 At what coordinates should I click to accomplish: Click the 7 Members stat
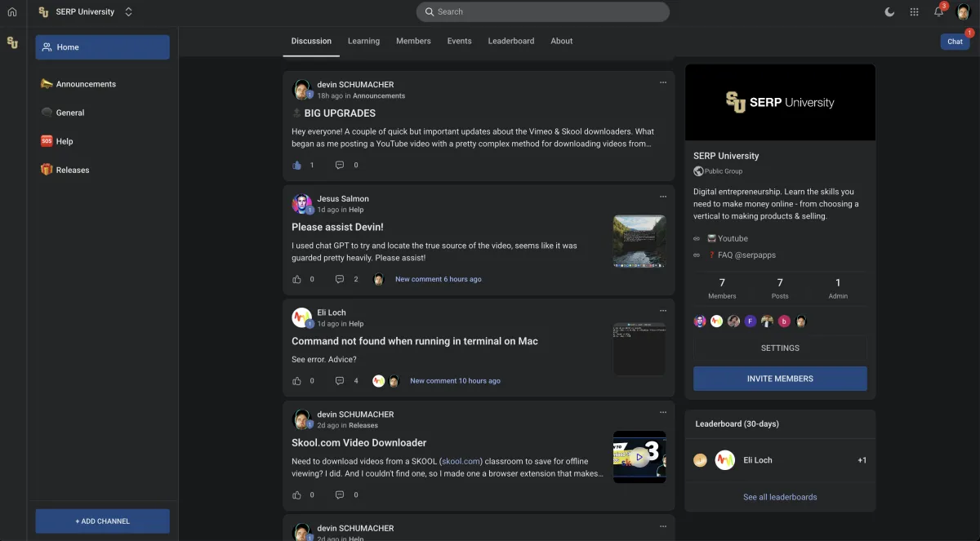pyautogui.click(x=722, y=289)
